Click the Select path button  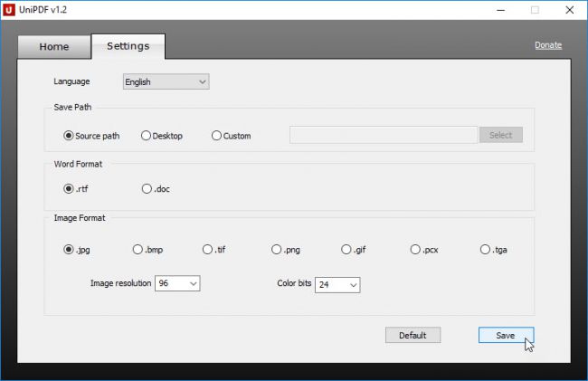(x=500, y=135)
